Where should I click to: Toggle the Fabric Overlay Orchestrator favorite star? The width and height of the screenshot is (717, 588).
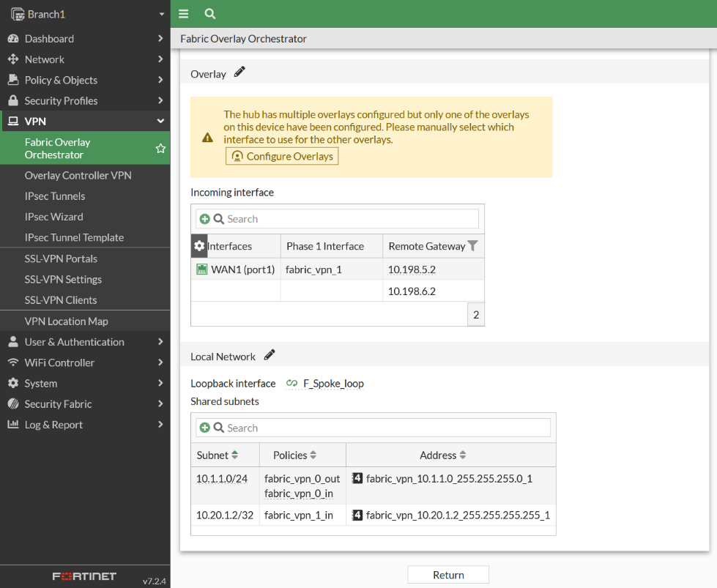pyautogui.click(x=160, y=148)
